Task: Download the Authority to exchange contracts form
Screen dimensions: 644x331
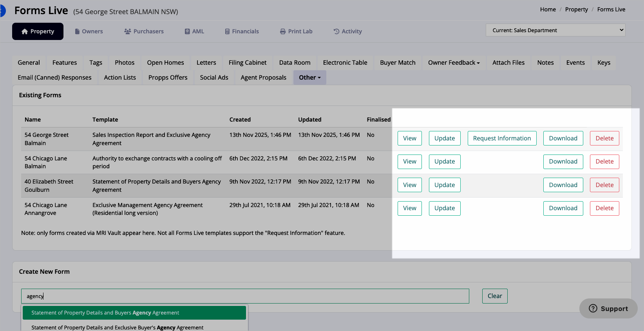Action: [563, 162]
